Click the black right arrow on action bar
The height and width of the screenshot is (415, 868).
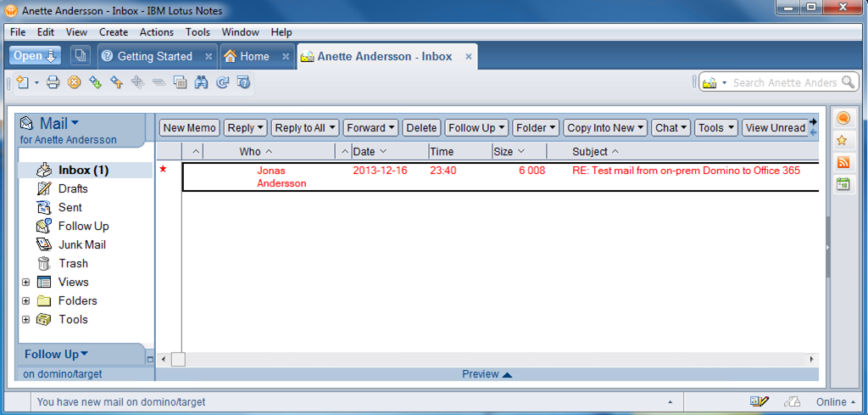(813, 121)
